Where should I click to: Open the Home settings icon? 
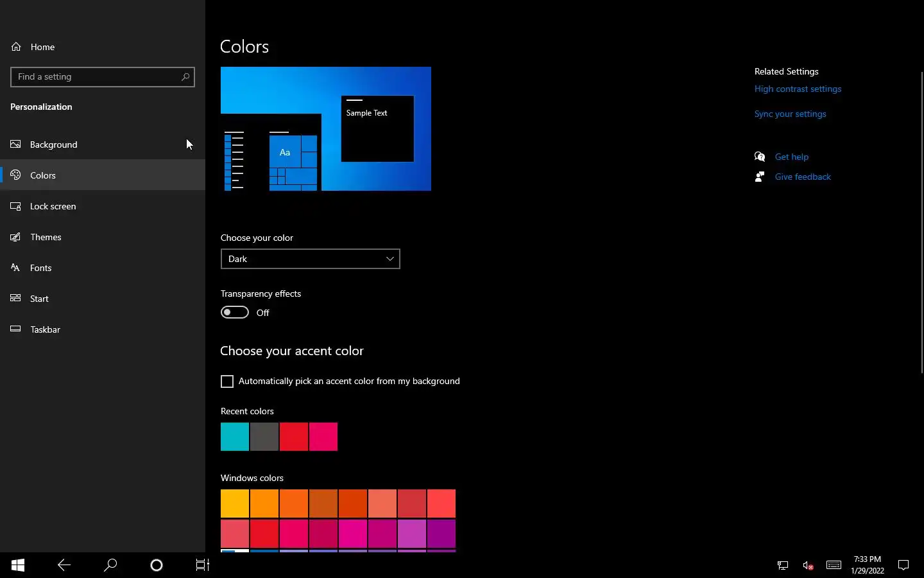16,47
